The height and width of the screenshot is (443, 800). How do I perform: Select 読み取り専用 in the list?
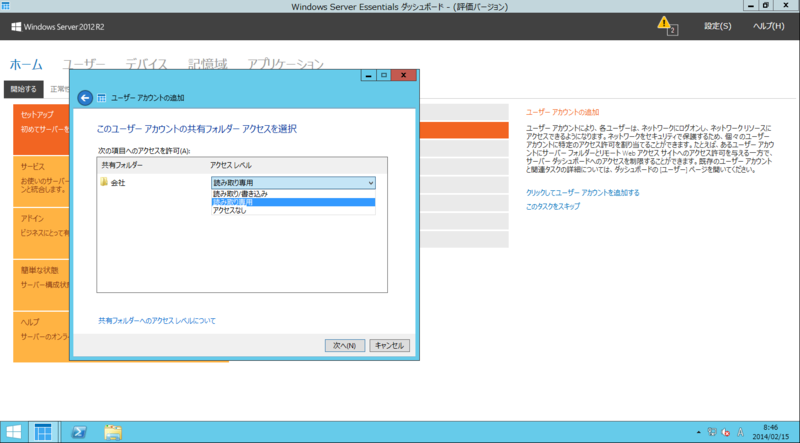[293, 202]
